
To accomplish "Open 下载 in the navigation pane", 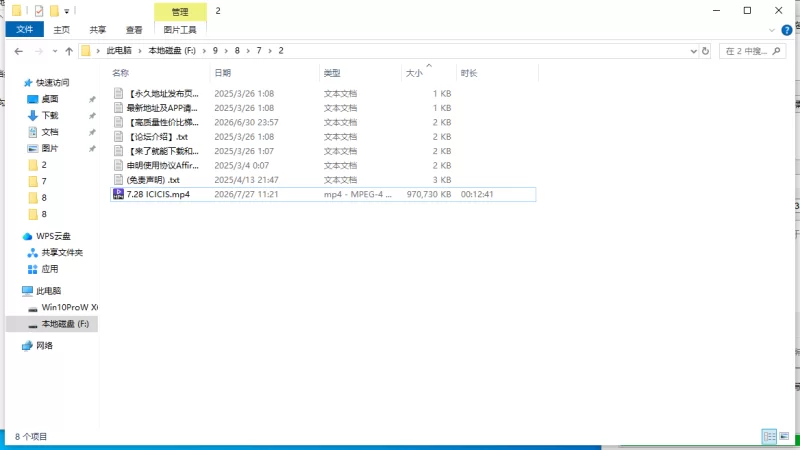I will [49, 115].
